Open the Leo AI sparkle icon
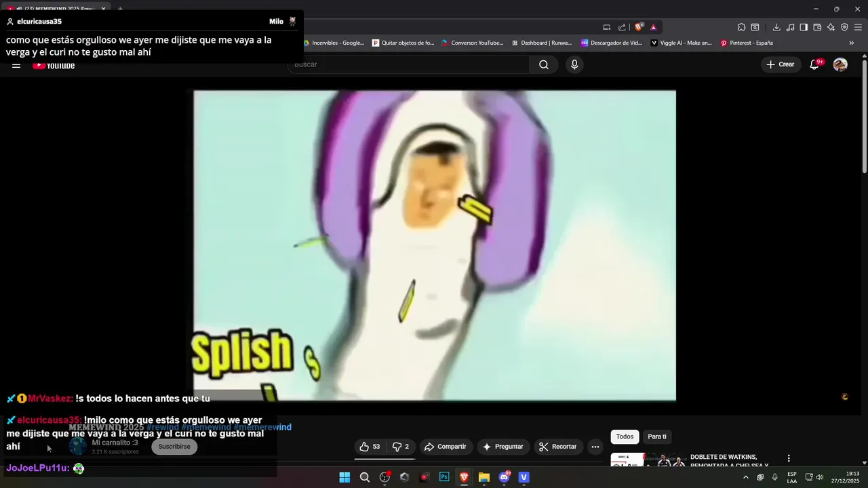The width and height of the screenshot is (868, 488). pos(831,27)
